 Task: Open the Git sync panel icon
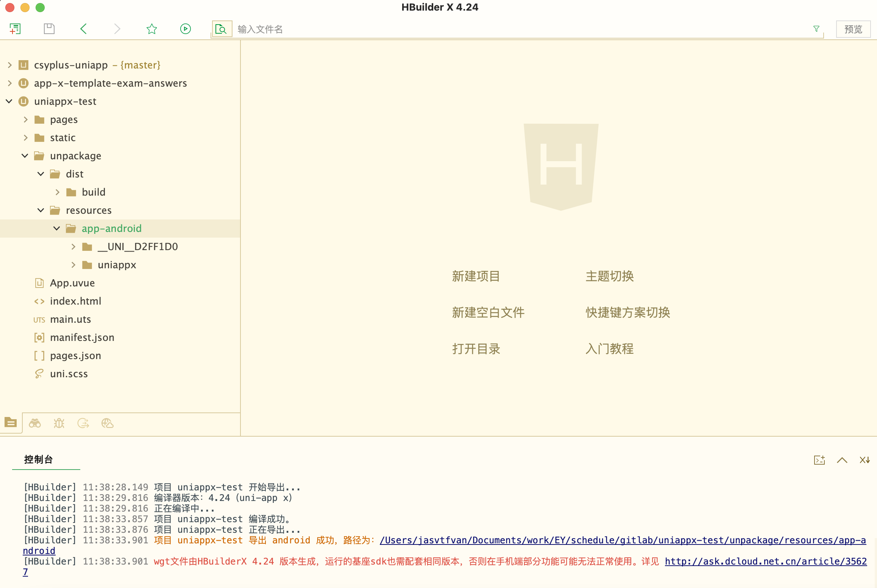click(83, 423)
